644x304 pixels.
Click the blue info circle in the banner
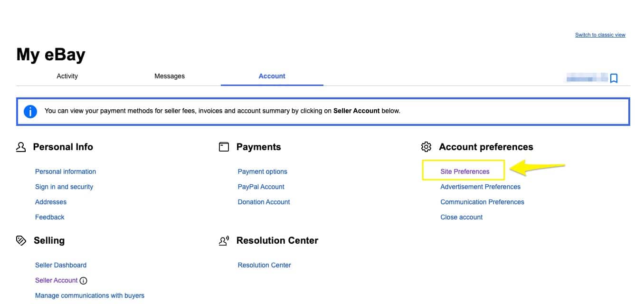pos(30,112)
